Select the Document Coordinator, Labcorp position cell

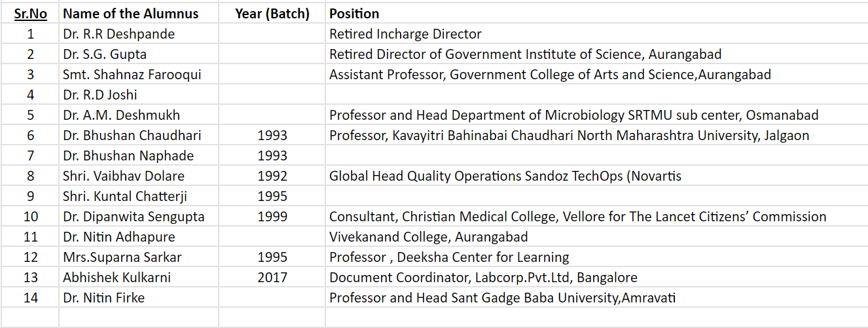click(596, 278)
